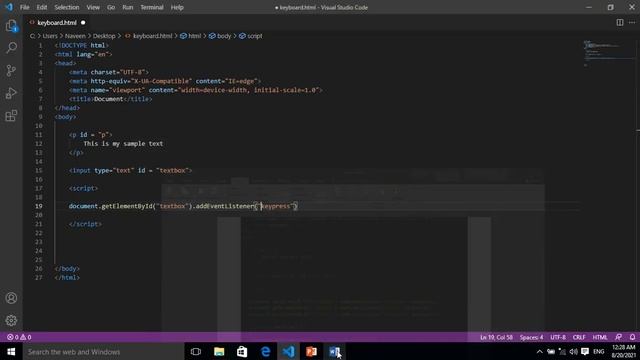Image resolution: width=640 pixels, height=360 pixels.
Task: Open the Extensions view
Action: [11, 116]
